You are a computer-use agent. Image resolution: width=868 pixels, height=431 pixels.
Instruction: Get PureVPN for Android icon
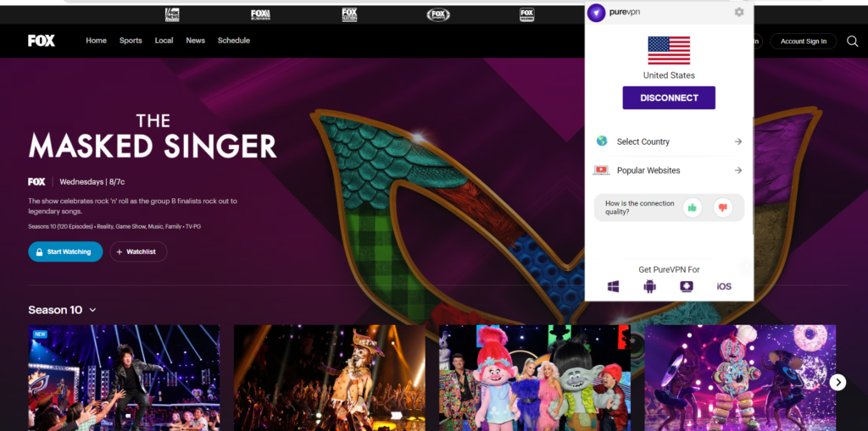[x=649, y=286]
